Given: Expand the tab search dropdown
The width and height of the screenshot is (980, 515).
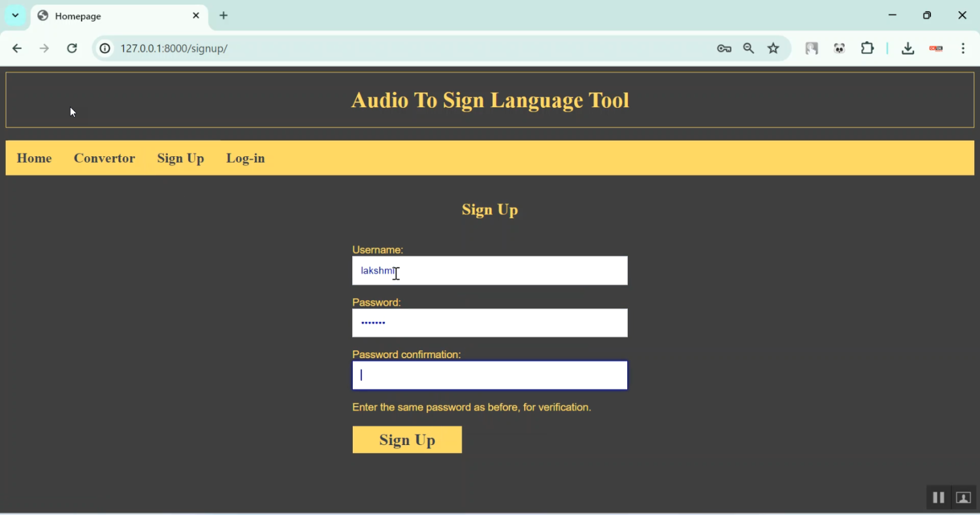Looking at the screenshot, I should [15, 16].
